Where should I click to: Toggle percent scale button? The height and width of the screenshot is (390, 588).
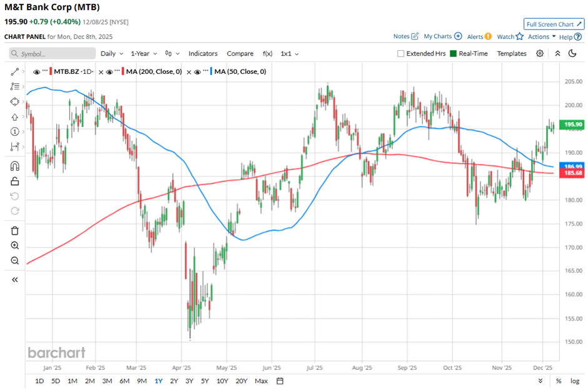559,381
